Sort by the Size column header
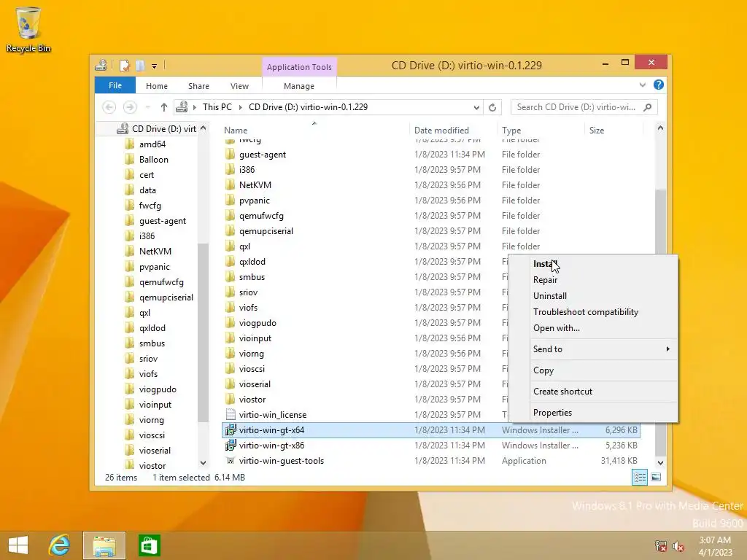 [x=597, y=131]
